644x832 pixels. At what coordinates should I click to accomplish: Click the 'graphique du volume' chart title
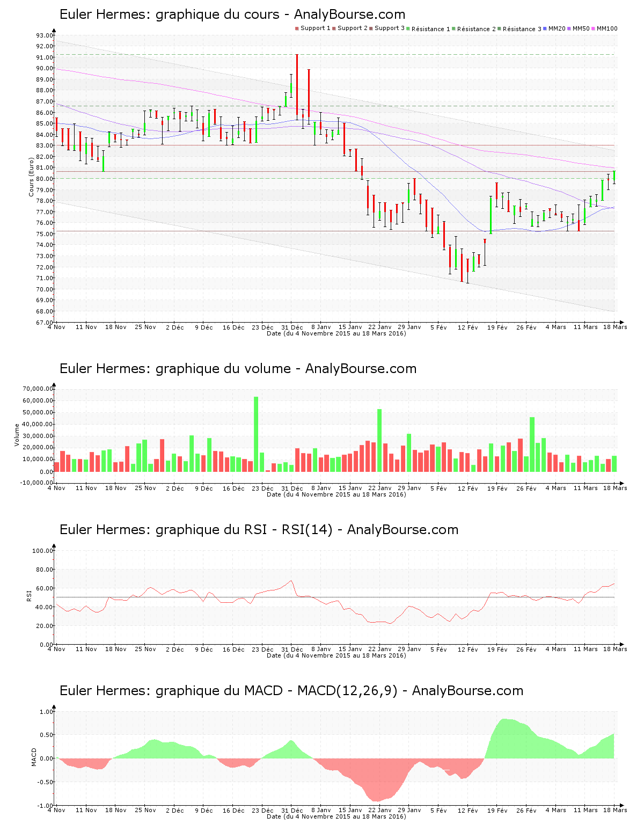(x=238, y=369)
